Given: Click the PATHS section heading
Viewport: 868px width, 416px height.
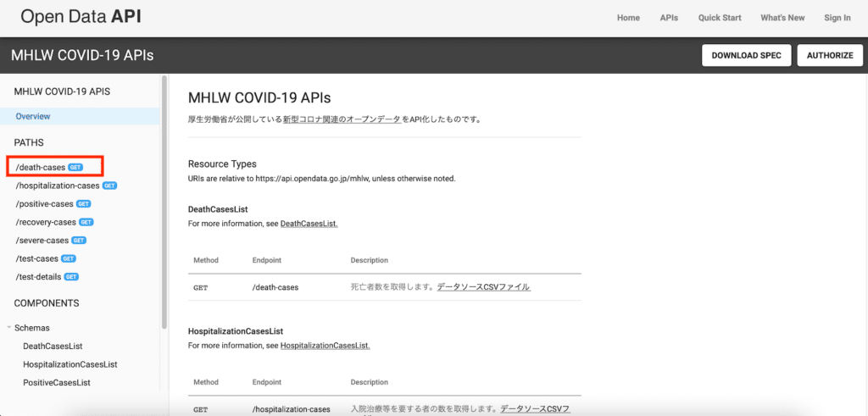Looking at the screenshot, I should point(29,142).
